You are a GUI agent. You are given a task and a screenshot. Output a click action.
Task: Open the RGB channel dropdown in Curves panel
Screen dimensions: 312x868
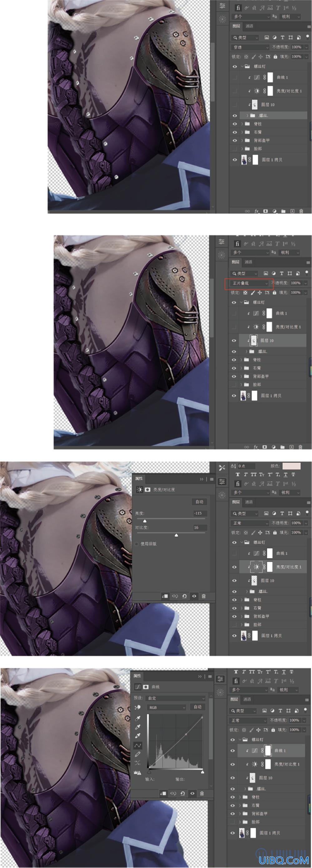[x=166, y=707]
